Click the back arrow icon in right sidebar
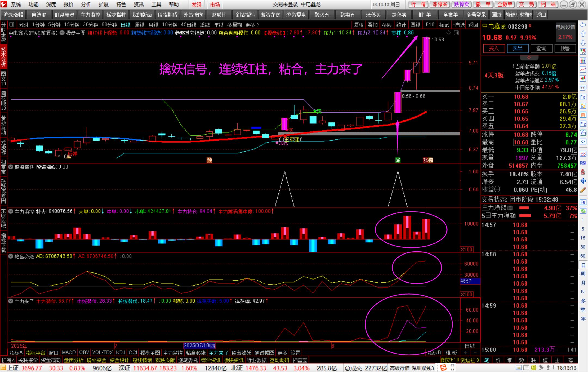The image size is (588, 372). click(x=583, y=25)
